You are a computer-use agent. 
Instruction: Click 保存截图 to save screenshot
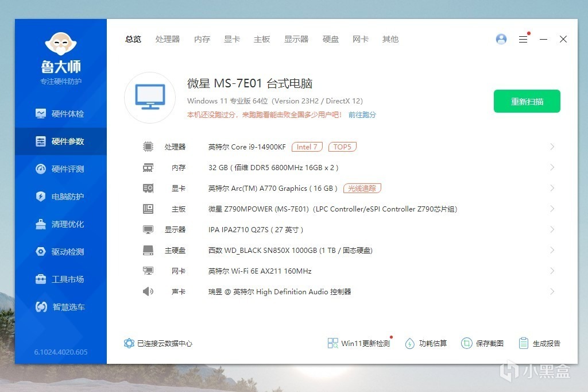pyautogui.click(x=482, y=343)
